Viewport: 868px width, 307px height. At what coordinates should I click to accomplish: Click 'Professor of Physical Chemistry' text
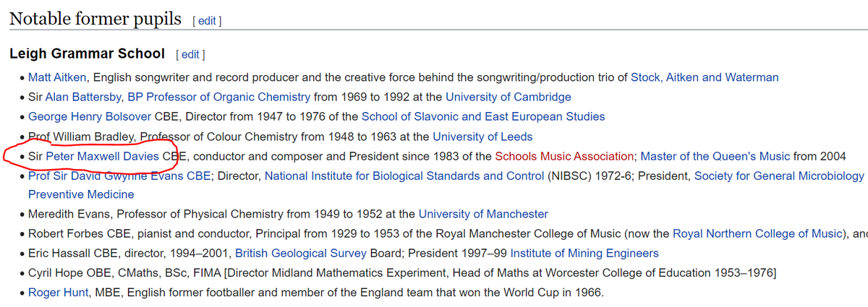click(x=200, y=214)
